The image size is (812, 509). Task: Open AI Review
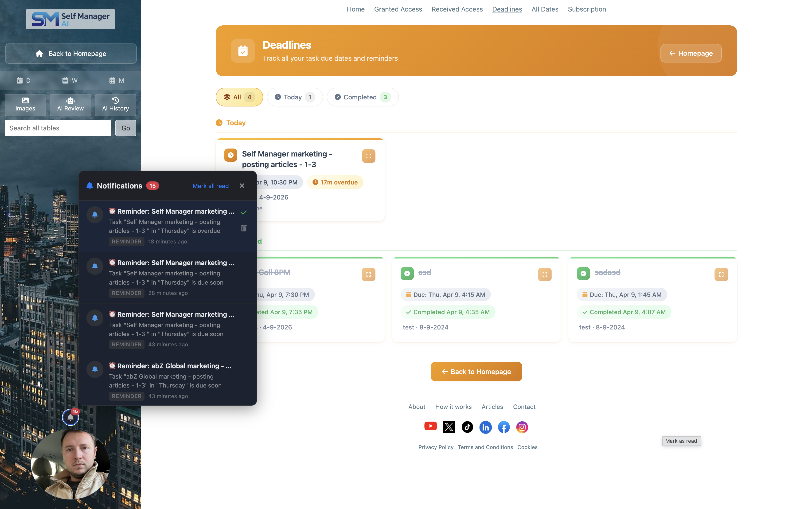pyautogui.click(x=70, y=105)
